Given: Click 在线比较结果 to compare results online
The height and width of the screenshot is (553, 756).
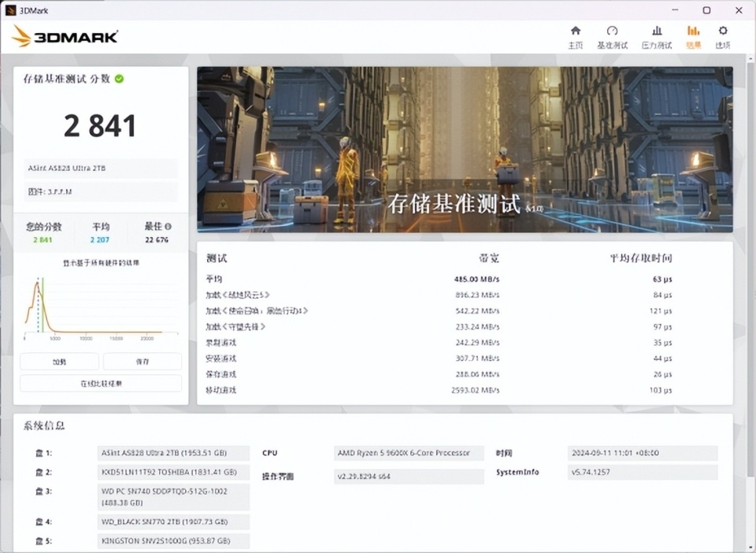Looking at the screenshot, I should pos(101,383).
